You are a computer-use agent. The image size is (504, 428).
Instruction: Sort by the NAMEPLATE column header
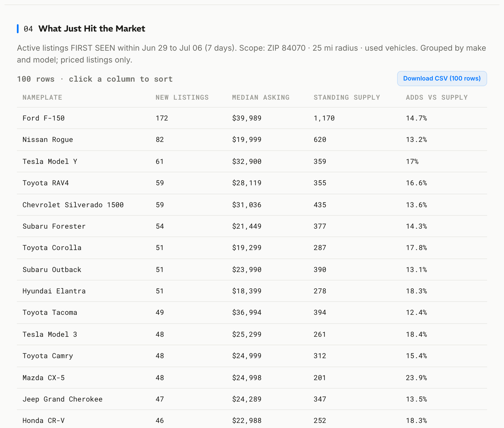point(42,97)
